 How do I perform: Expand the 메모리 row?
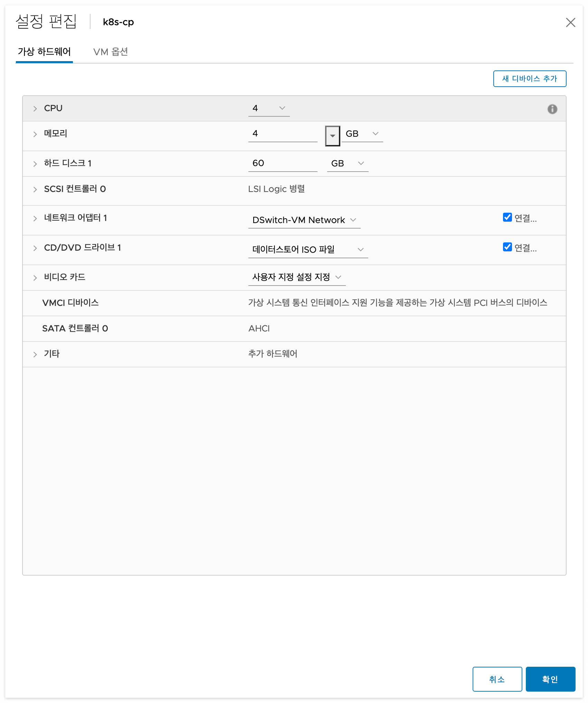pyautogui.click(x=35, y=134)
